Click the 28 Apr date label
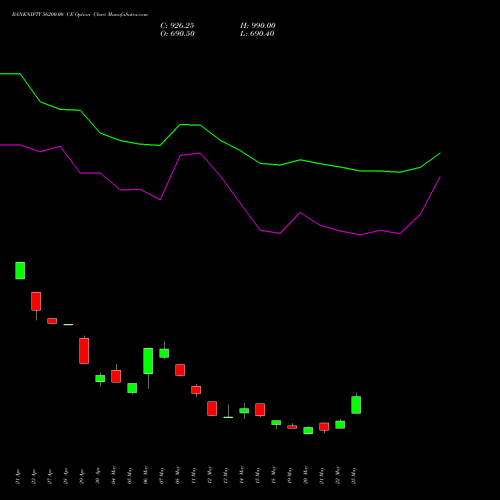This screenshot has width=500, height=500. coord(66,476)
